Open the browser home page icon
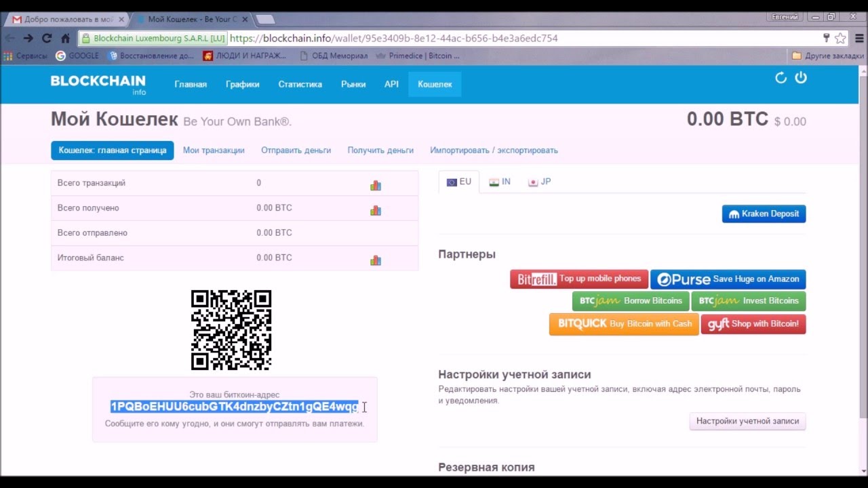This screenshot has width=868, height=488. [x=65, y=39]
